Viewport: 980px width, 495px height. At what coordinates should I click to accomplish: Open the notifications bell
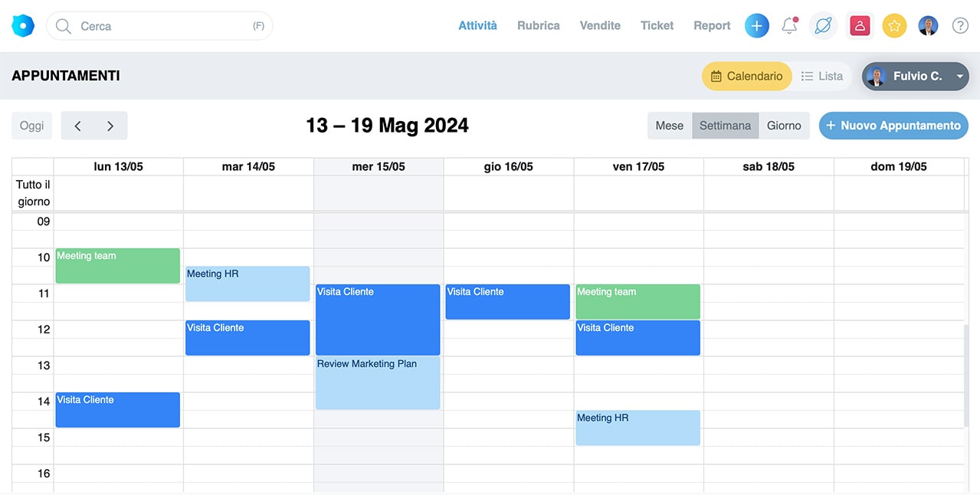(x=789, y=26)
